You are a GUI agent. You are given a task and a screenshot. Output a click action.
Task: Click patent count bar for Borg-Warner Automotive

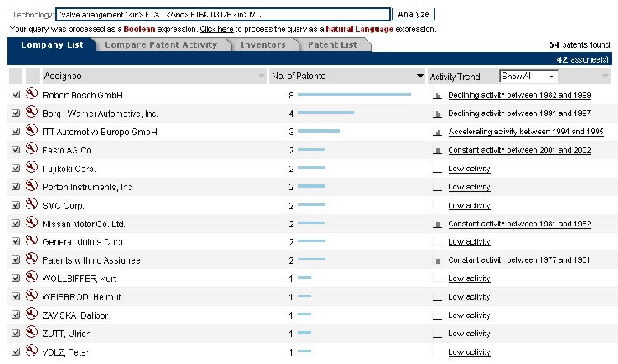click(x=326, y=113)
